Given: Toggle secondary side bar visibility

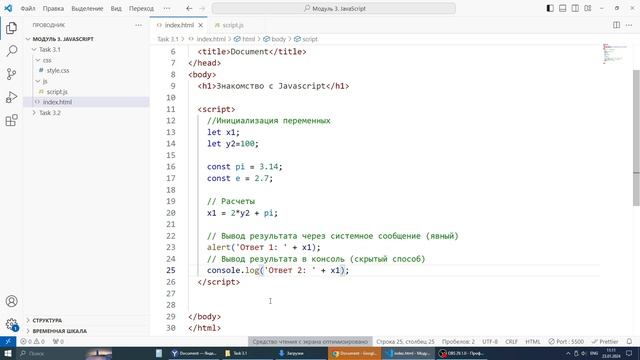Looking at the screenshot, I should point(575,8).
